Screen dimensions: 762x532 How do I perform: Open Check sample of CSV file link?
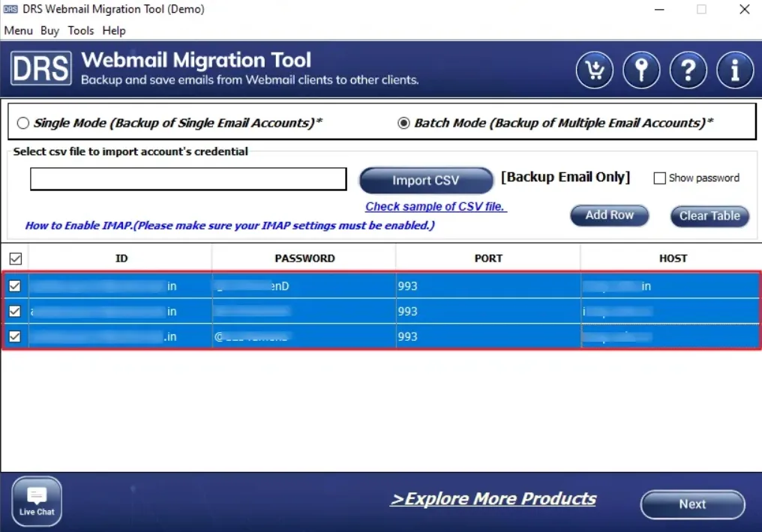coord(435,207)
